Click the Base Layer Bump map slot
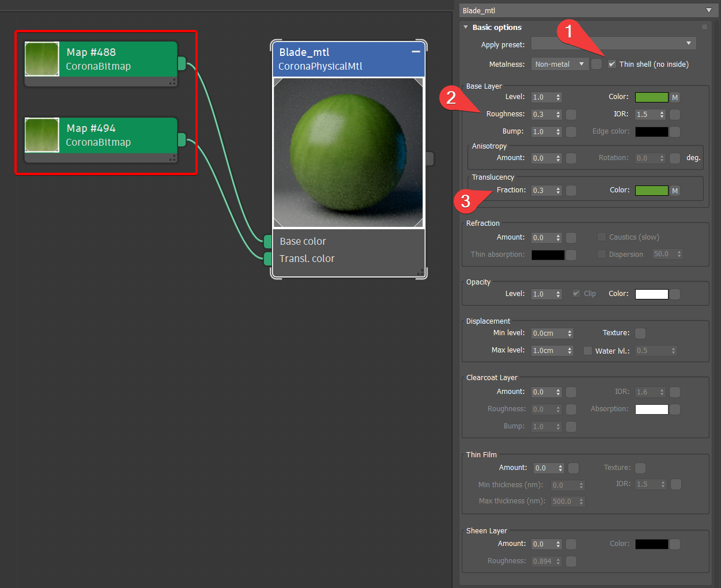The height and width of the screenshot is (588, 721). pyautogui.click(x=571, y=132)
